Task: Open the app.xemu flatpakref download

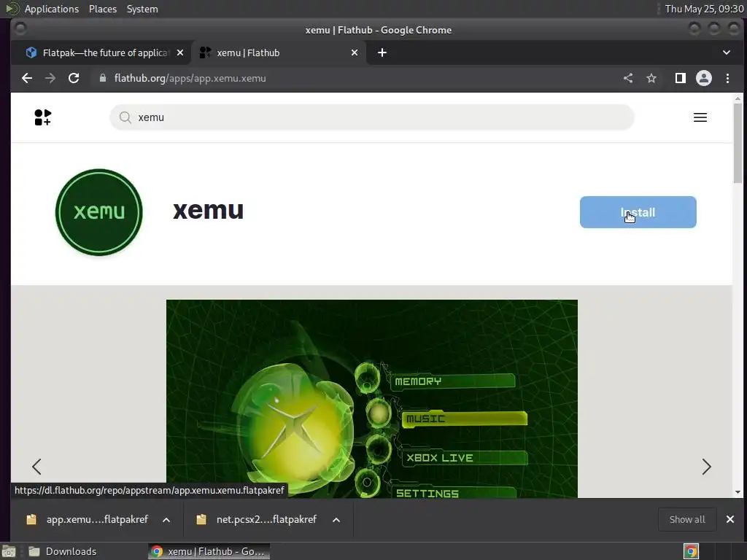Action: [97, 519]
